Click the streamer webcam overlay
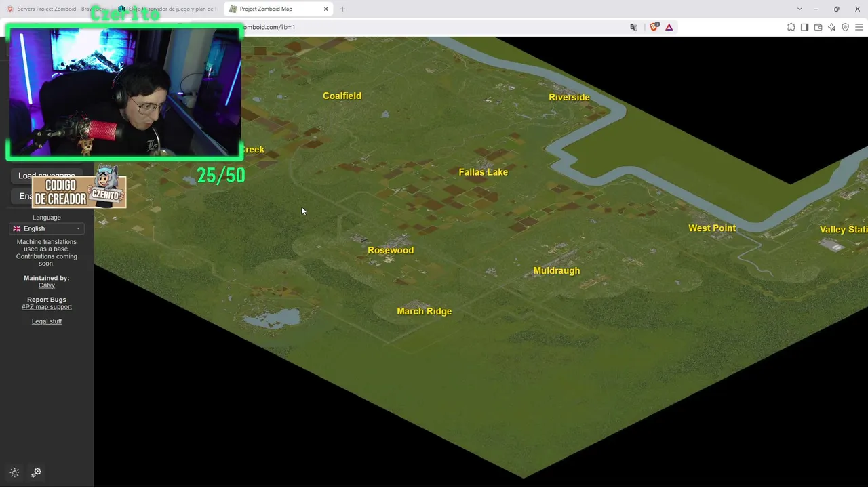868x488 pixels. point(124,93)
